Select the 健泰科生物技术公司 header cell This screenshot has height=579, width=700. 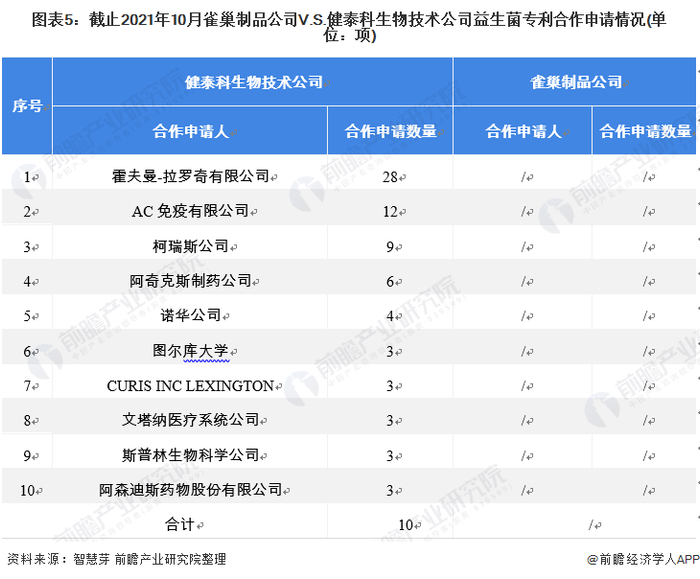253,82
